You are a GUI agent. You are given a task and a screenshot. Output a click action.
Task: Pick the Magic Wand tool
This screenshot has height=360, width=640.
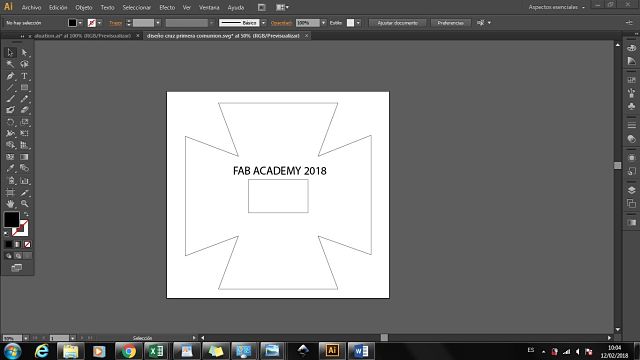point(10,64)
